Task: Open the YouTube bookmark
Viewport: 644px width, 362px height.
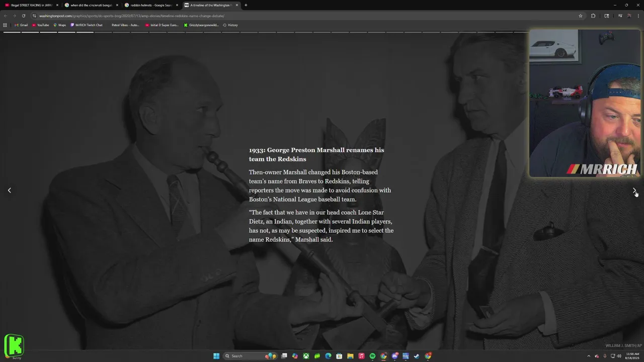Action: 41,25
